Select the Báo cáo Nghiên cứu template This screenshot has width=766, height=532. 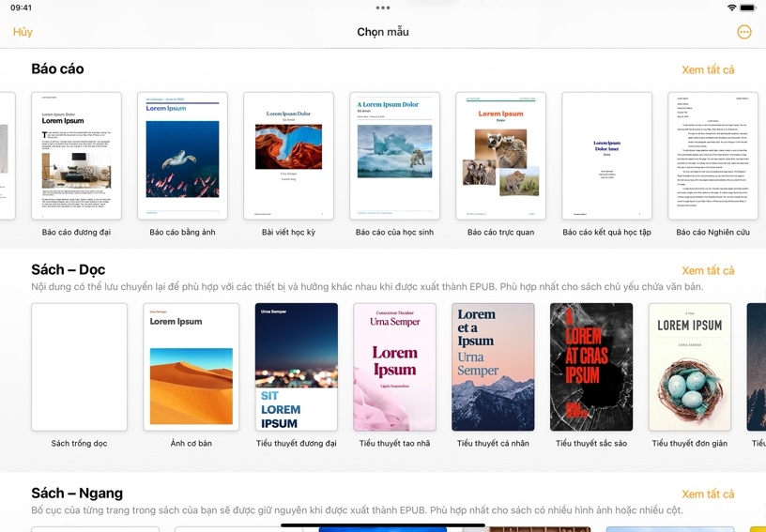coord(712,156)
